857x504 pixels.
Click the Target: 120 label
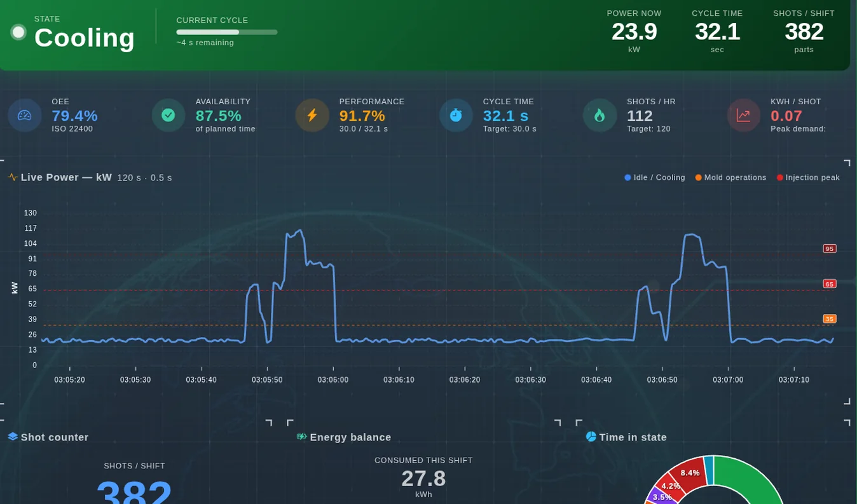[648, 129]
